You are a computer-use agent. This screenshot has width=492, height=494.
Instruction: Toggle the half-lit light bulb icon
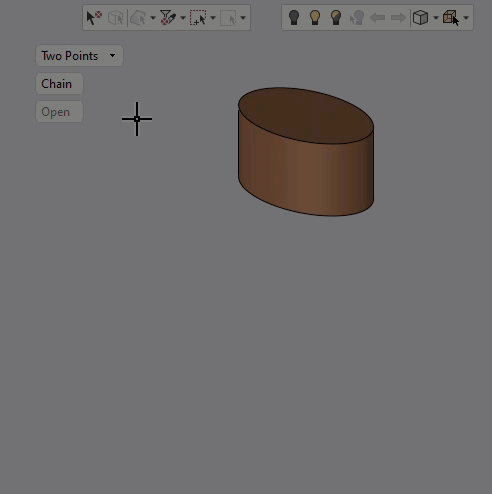click(336, 18)
